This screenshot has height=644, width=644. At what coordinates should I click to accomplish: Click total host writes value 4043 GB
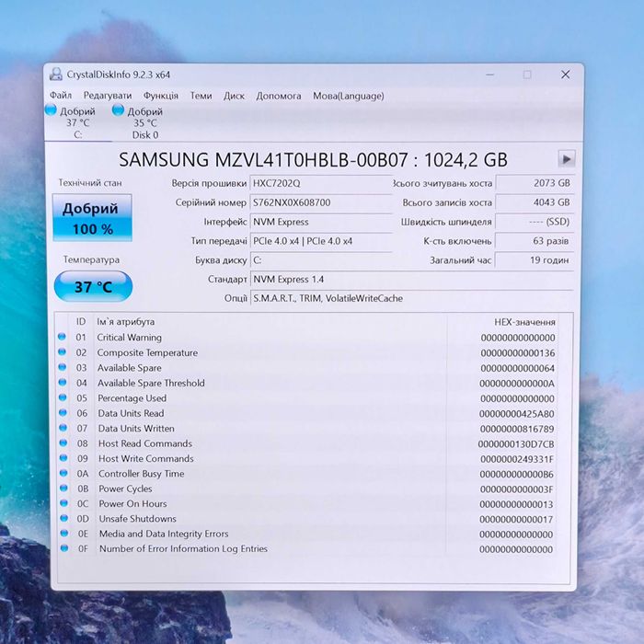point(535,202)
